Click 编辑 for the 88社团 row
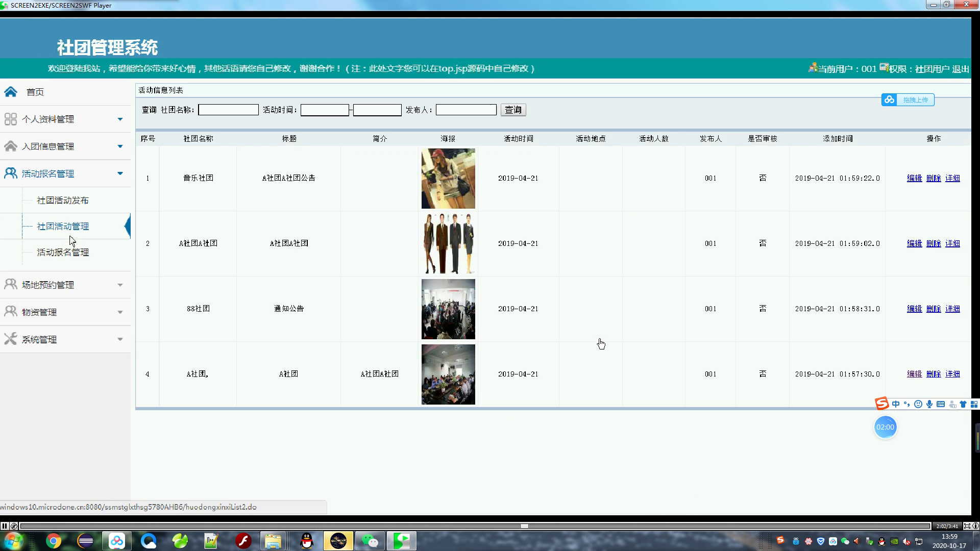Image resolution: width=980 pixels, height=551 pixels. pos(914,309)
